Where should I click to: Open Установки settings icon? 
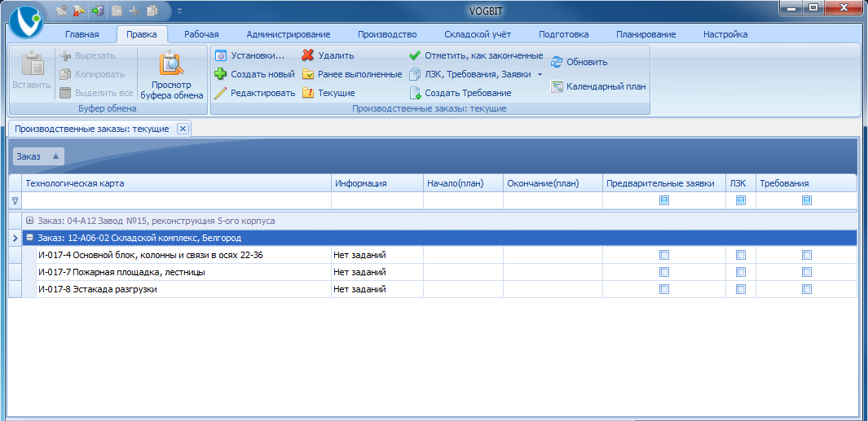220,55
